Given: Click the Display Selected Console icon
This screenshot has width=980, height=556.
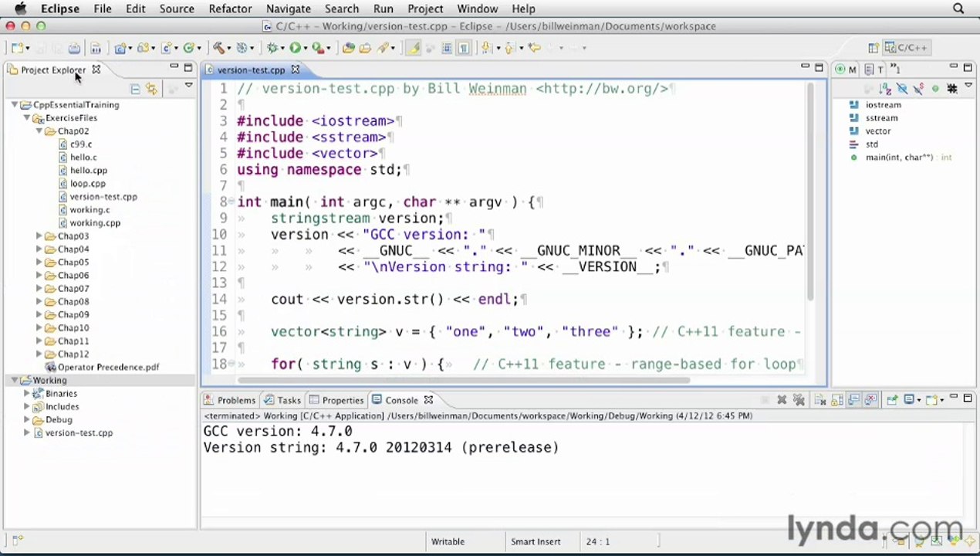Looking at the screenshot, I should tap(909, 400).
